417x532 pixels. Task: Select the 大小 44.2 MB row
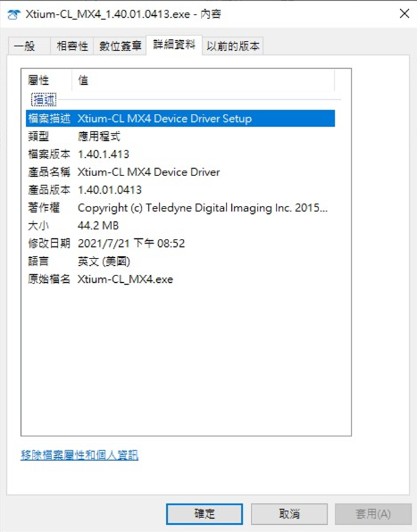coord(180,226)
